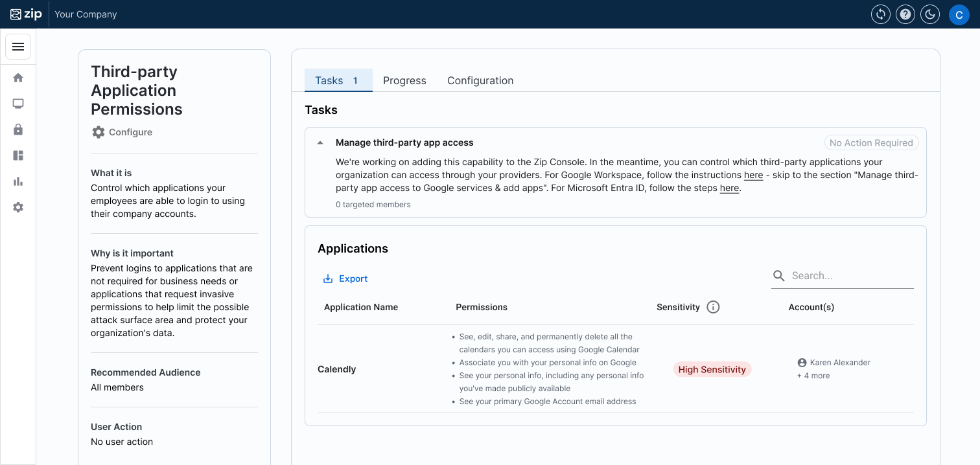The width and height of the screenshot is (980, 465).
Task: Expand the '+ 4 more' accounts for Calendly
Action: point(813,376)
